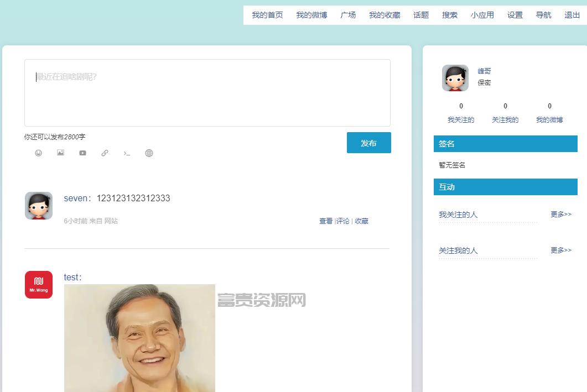Click 保密 under the 峰哥 username

pyautogui.click(x=484, y=83)
